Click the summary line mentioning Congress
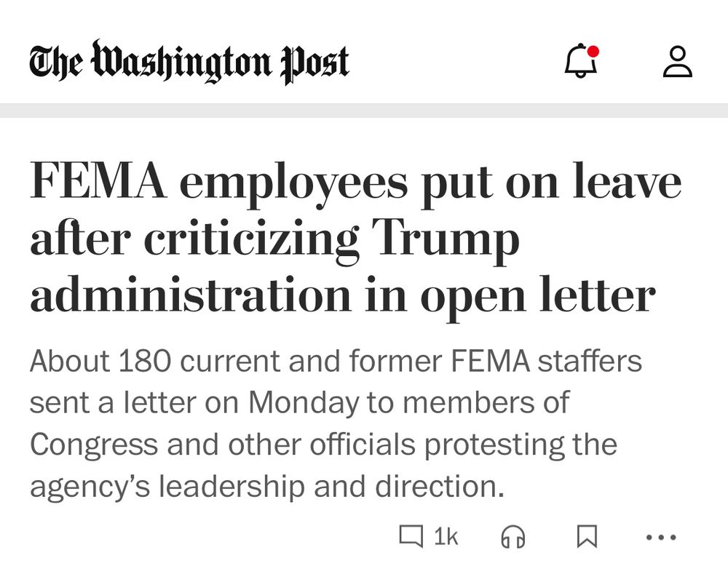This screenshot has height=574, width=728. [324, 445]
